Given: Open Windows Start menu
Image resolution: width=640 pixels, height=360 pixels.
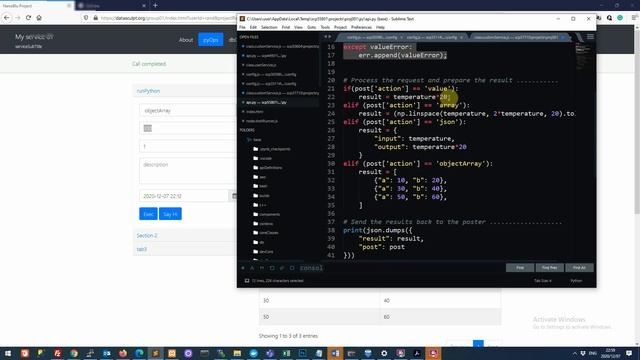Looking at the screenshot, I should (x=8, y=353).
